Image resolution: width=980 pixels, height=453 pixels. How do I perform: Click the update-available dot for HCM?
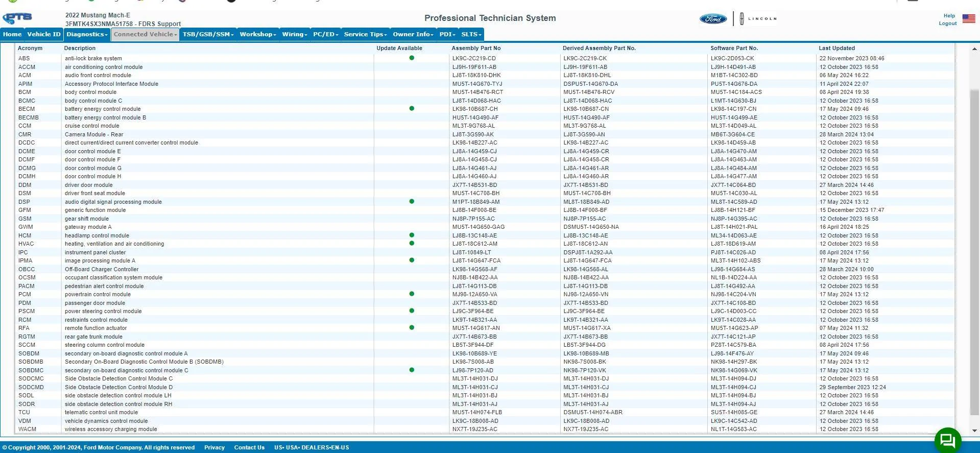click(412, 235)
